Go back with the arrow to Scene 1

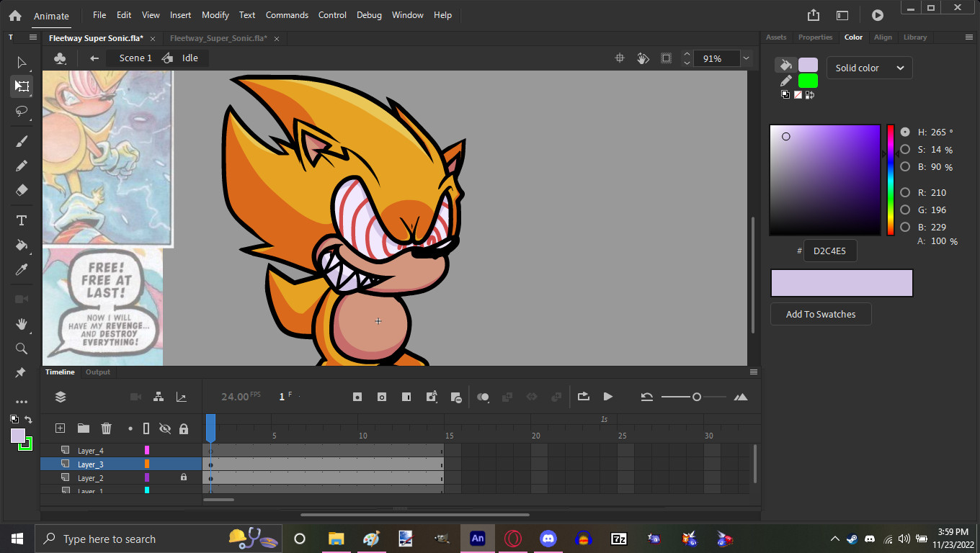point(94,58)
